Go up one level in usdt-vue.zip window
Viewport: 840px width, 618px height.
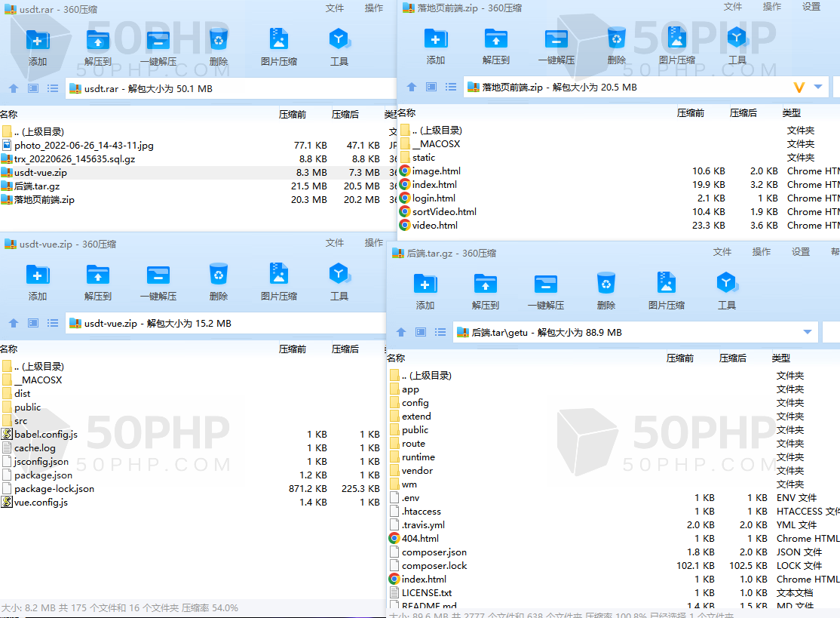13,323
